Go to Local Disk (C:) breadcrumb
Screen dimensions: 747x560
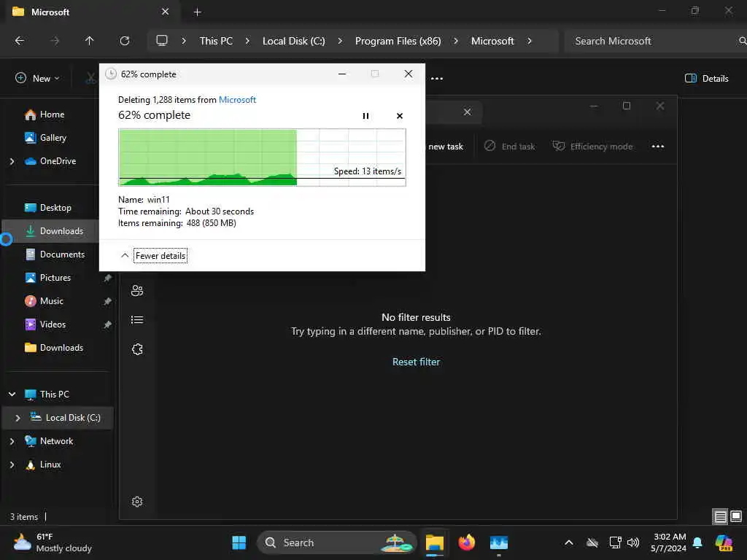293,41
